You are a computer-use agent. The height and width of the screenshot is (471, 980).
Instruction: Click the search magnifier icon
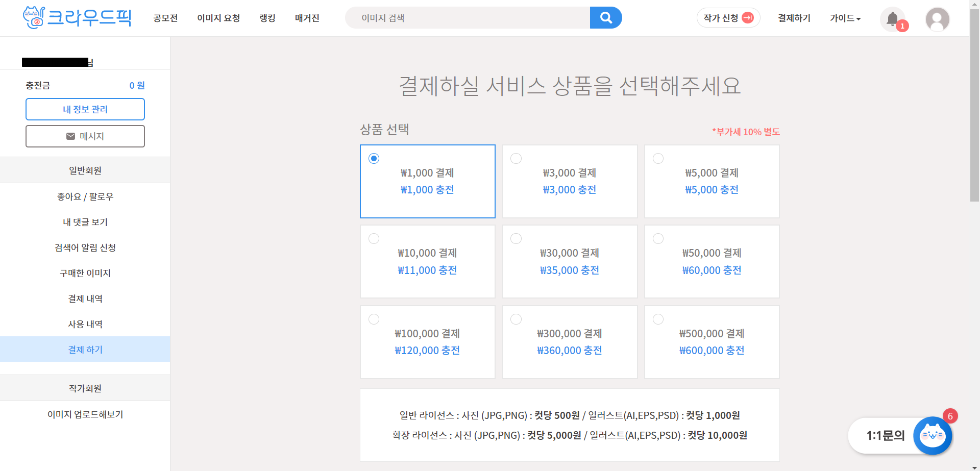pos(605,17)
